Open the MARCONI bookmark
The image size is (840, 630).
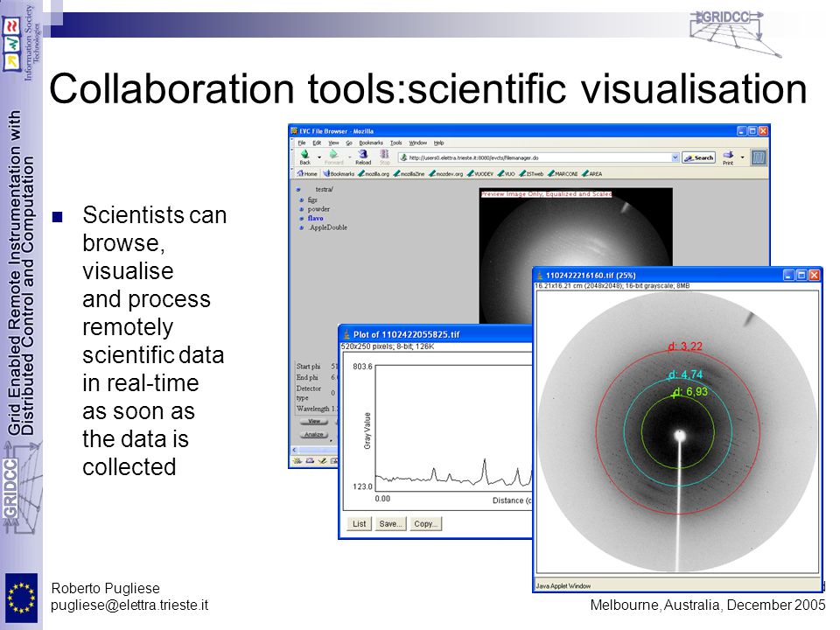point(563,173)
